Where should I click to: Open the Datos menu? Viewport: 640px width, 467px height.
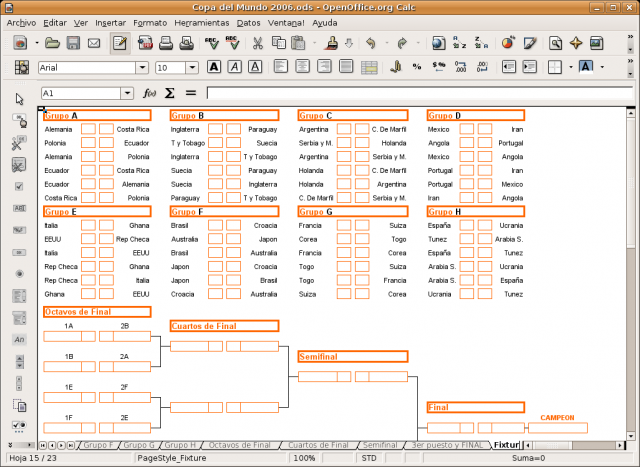[249, 23]
